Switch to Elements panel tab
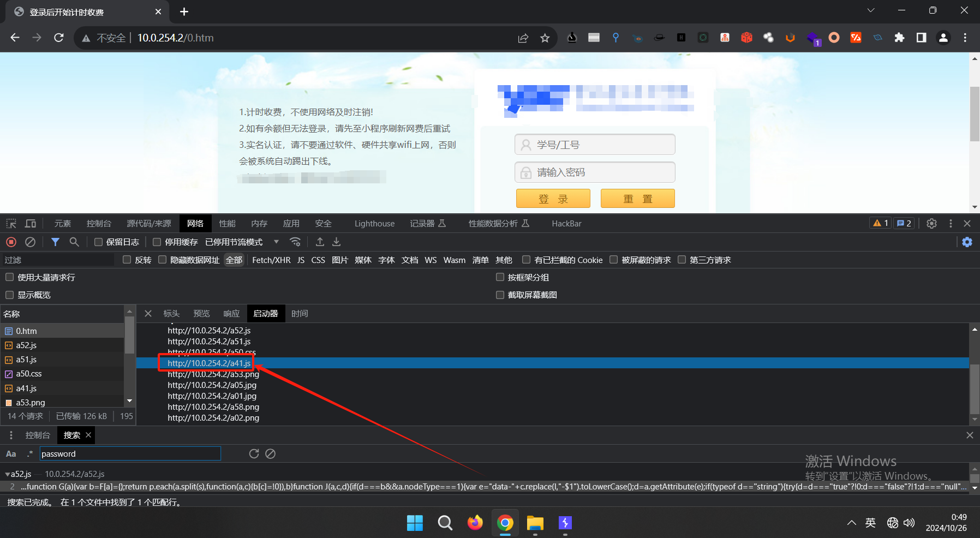 tap(63, 224)
